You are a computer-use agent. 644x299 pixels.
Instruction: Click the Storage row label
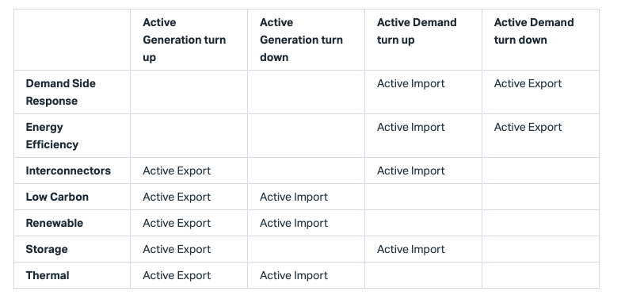coord(47,250)
